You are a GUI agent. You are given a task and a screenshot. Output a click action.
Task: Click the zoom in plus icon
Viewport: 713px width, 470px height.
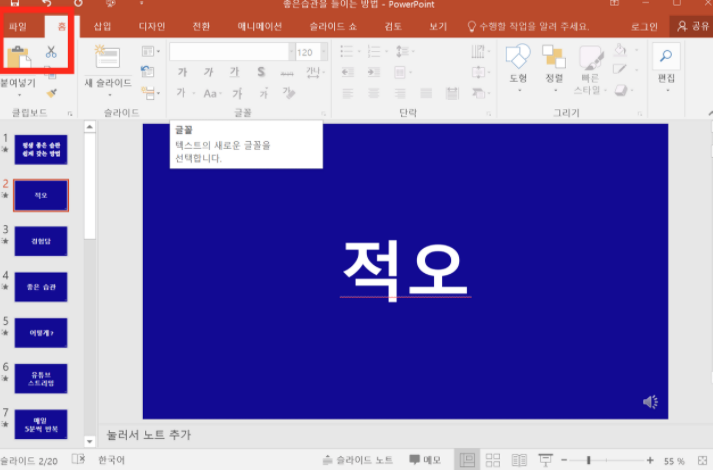click(650, 460)
